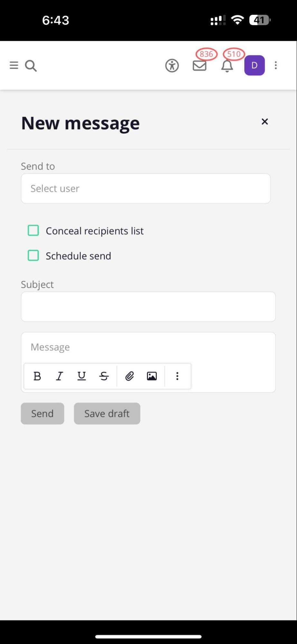Screen dimensions: 297x644
Task: Open the header three-dot overflow menu
Action: pyautogui.click(x=276, y=65)
